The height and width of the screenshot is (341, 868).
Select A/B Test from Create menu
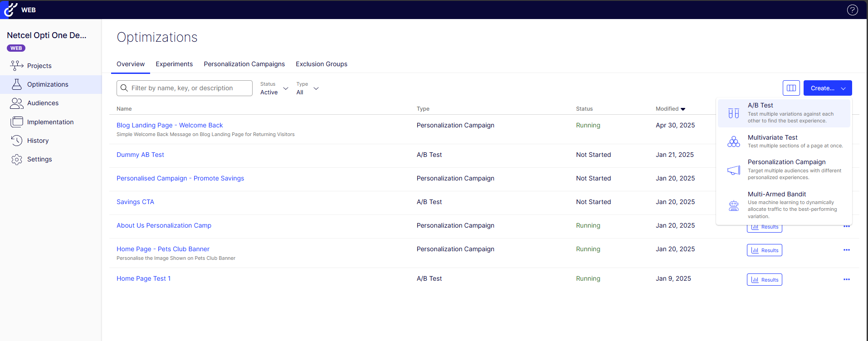tap(784, 113)
